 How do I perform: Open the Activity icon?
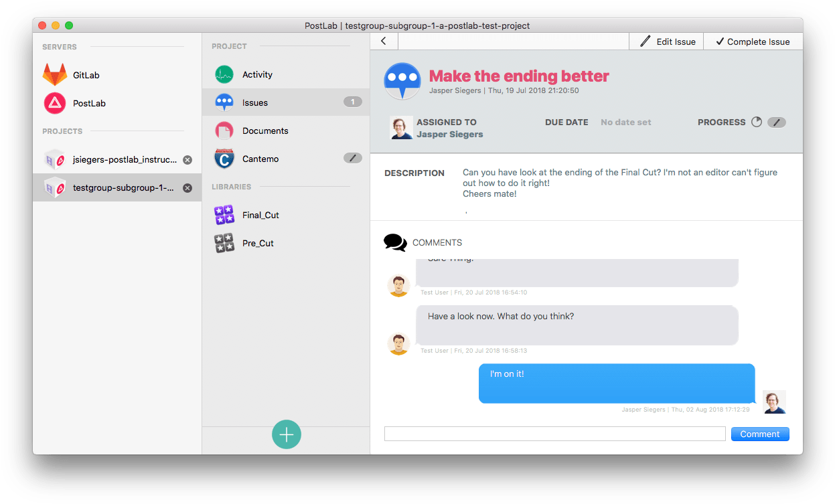tap(224, 74)
